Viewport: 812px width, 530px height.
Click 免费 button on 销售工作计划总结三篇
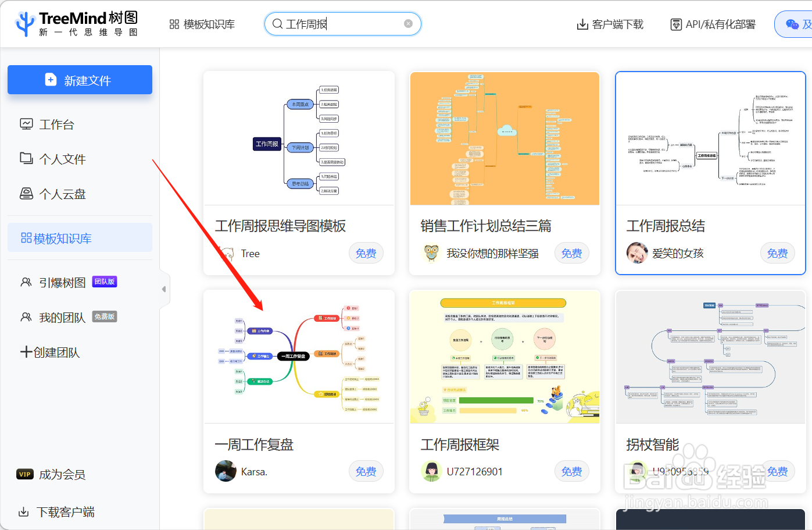pos(572,253)
